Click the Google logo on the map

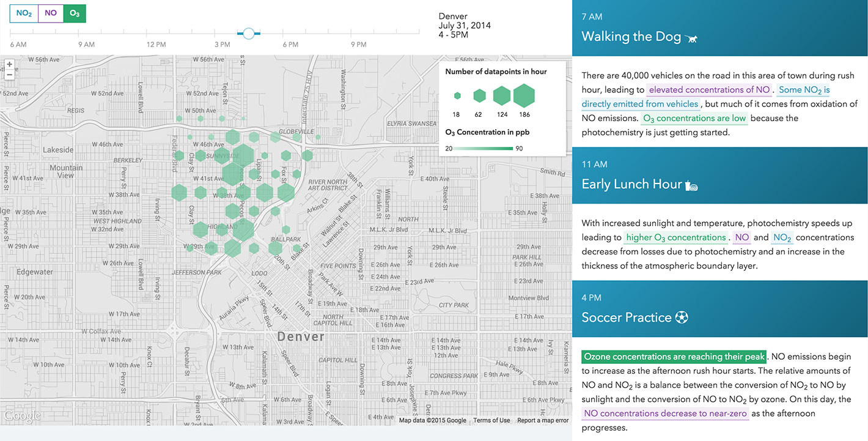pyautogui.click(x=22, y=416)
